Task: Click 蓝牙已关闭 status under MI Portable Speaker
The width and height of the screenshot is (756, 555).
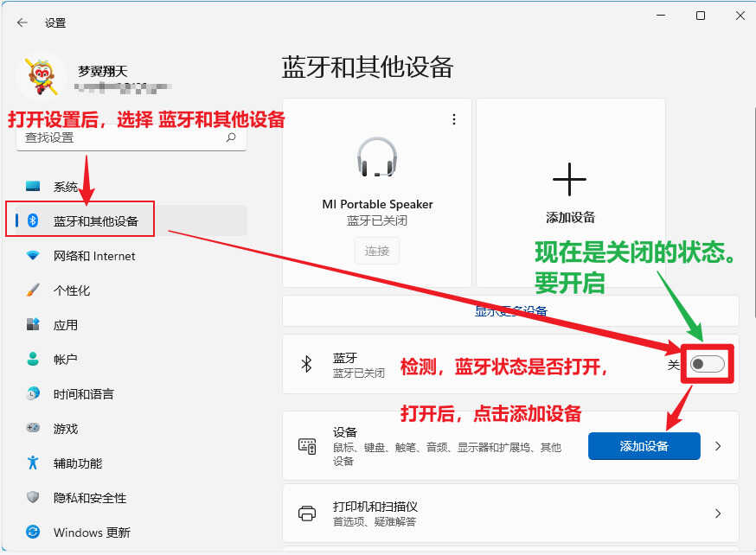Action: tap(377, 220)
